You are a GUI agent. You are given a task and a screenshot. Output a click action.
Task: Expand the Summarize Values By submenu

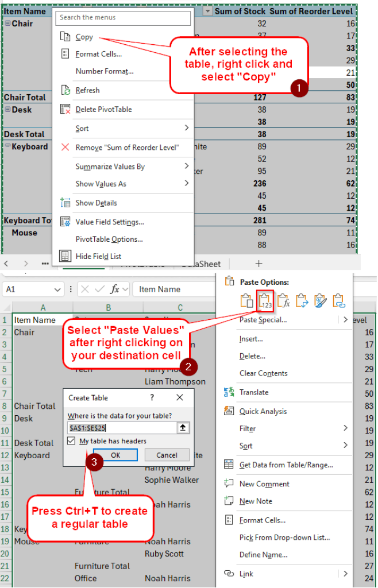point(186,167)
